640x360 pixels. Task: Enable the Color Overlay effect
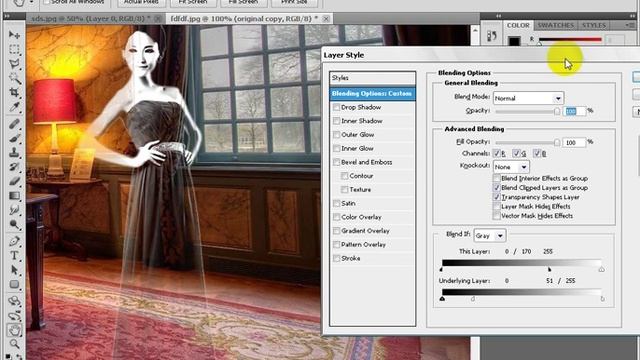(x=336, y=217)
